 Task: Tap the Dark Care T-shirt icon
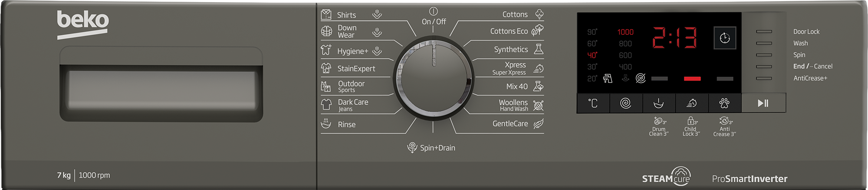pos(326,105)
